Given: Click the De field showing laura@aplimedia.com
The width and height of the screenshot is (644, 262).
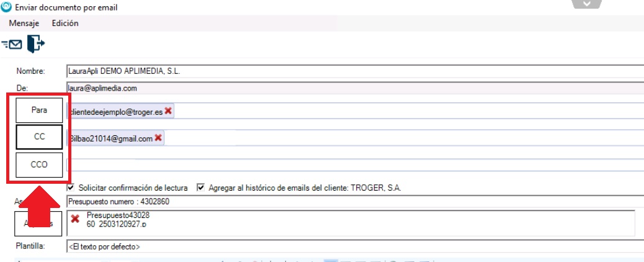Looking at the screenshot, I should pyautogui.click(x=354, y=88).
